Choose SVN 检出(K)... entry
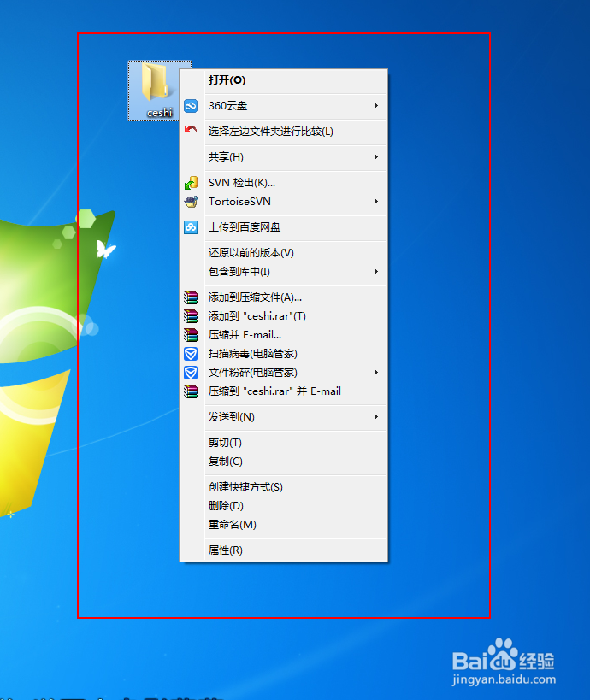 click(283, 183)
